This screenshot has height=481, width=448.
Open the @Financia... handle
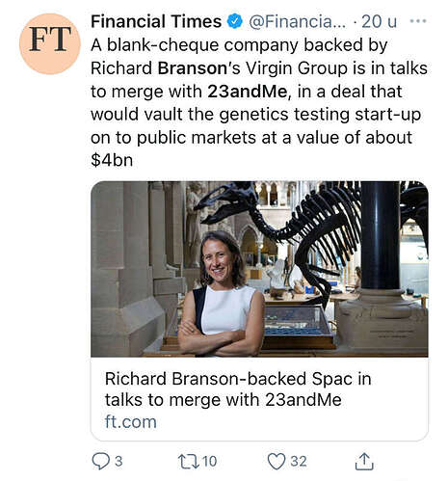(x=298, y=22)
